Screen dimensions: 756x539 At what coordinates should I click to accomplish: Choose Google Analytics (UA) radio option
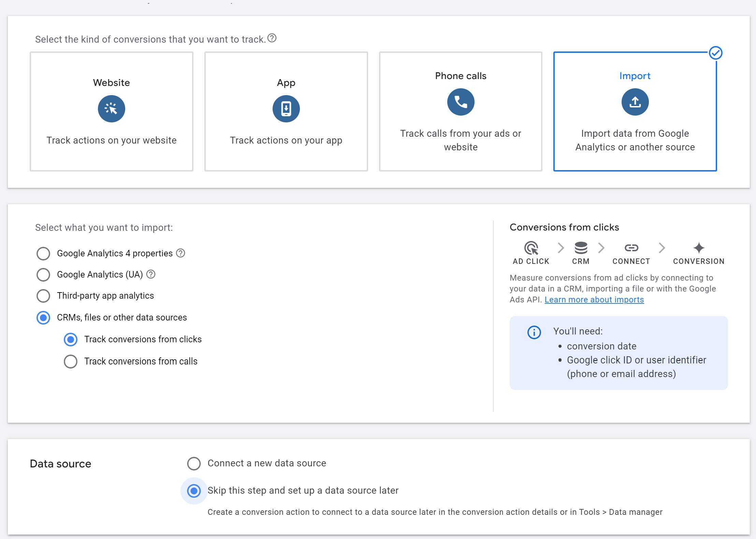tap(43, 275)
